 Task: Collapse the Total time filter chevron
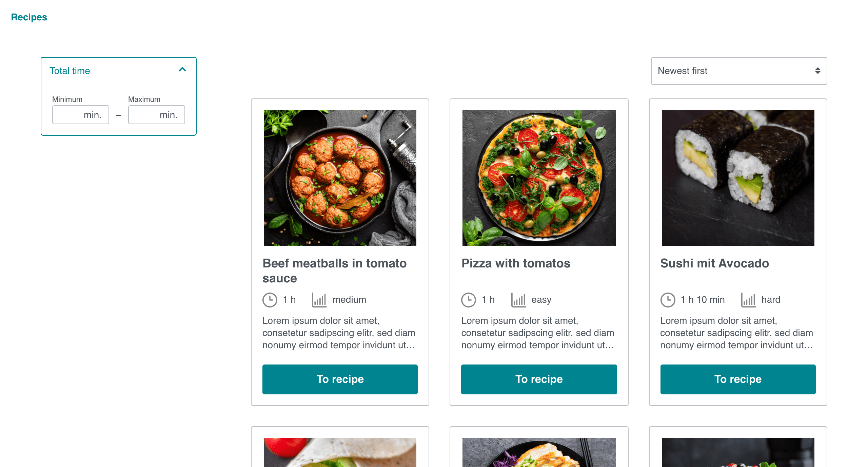tap(182, 70)
